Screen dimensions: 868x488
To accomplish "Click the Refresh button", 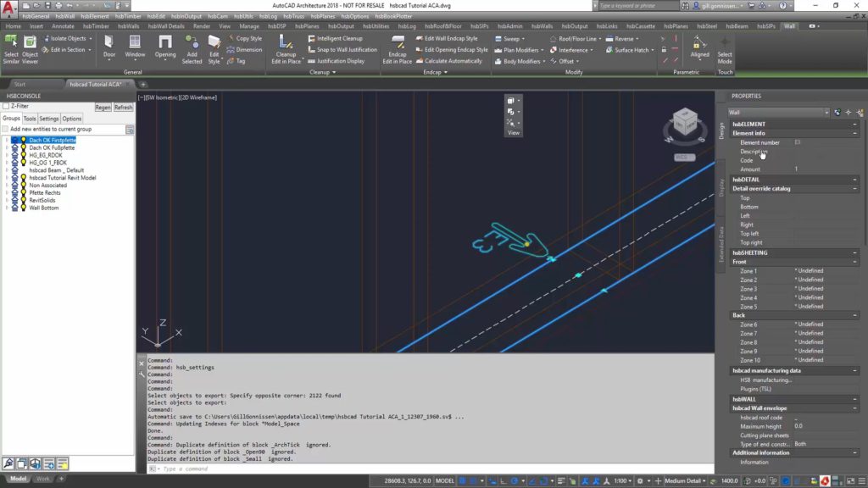I will coord(123,108).
